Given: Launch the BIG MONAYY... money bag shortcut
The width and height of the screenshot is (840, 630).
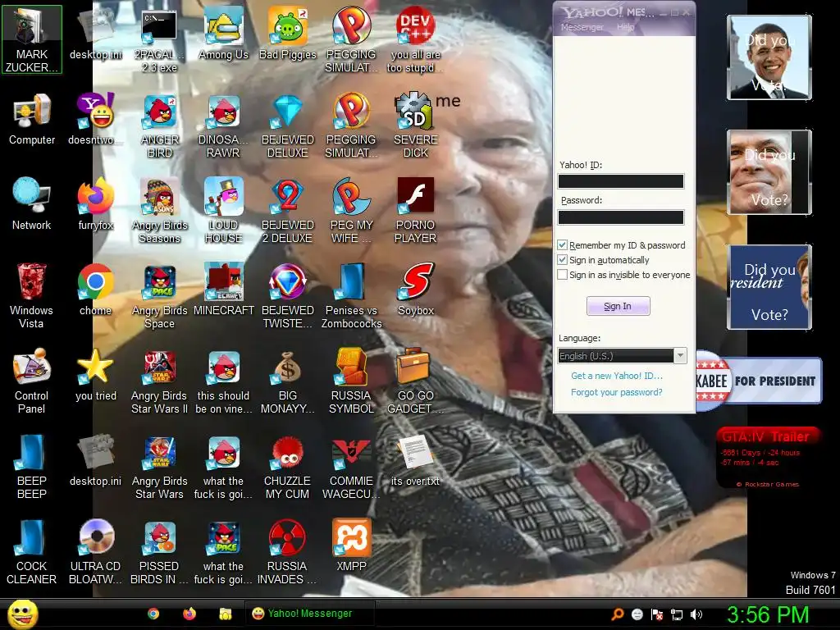Looking at the screenshot, I should point(288,381).
